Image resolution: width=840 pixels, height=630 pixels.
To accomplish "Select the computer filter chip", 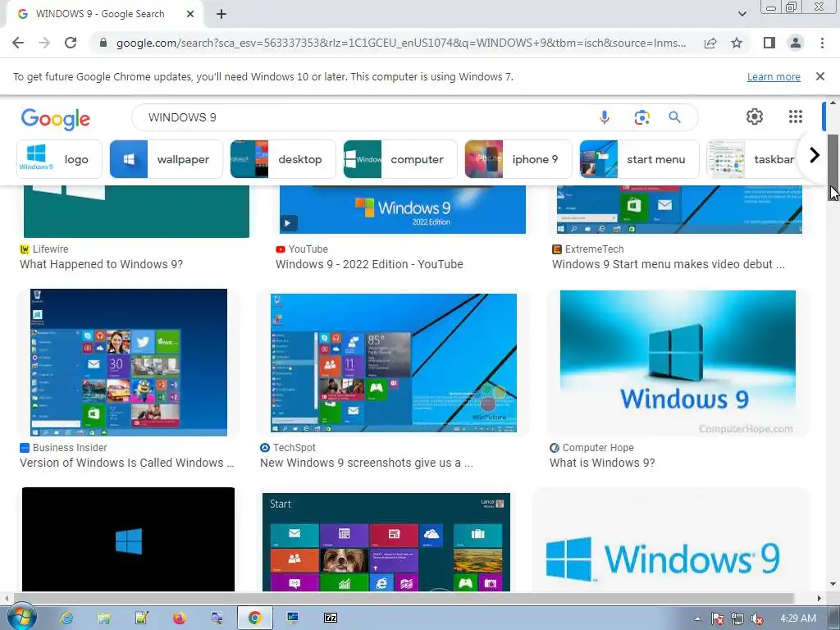I will coord(400,159).
